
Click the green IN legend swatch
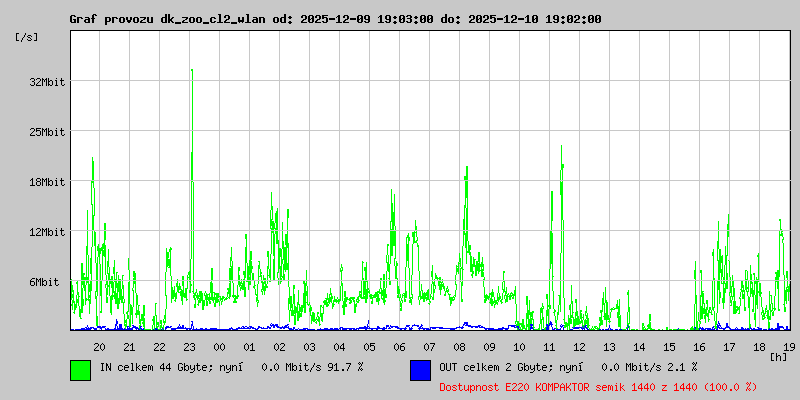81,370
